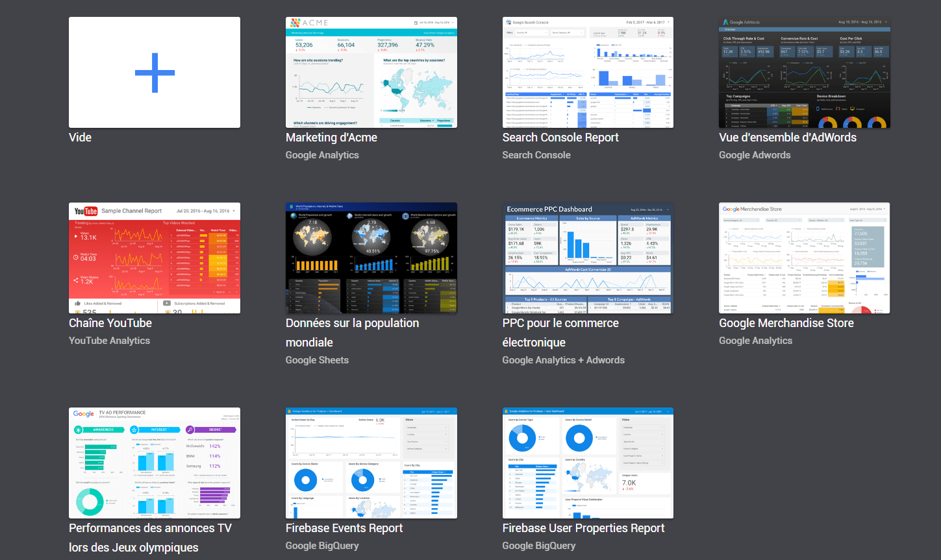Open the Marketing d'Acme template thumbnail
941x560 pixels.
371,72
